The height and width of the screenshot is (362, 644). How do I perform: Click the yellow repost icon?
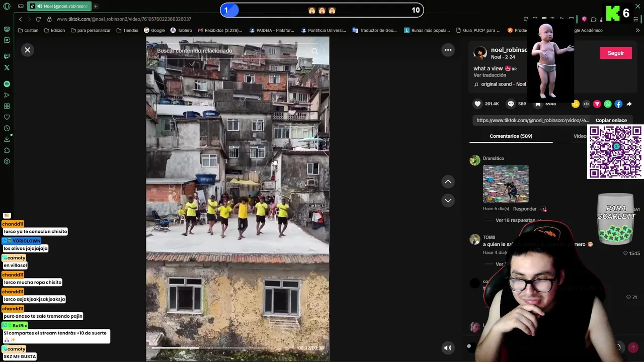576,104
